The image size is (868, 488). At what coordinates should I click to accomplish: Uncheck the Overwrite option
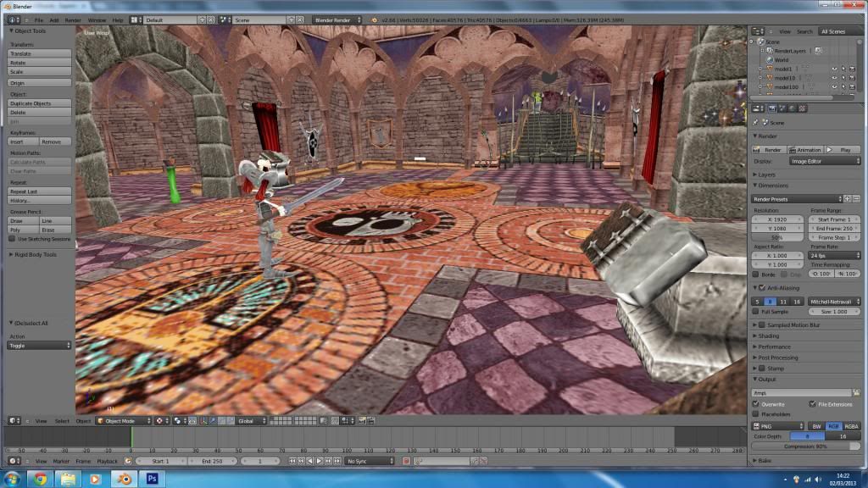point(755,404)
